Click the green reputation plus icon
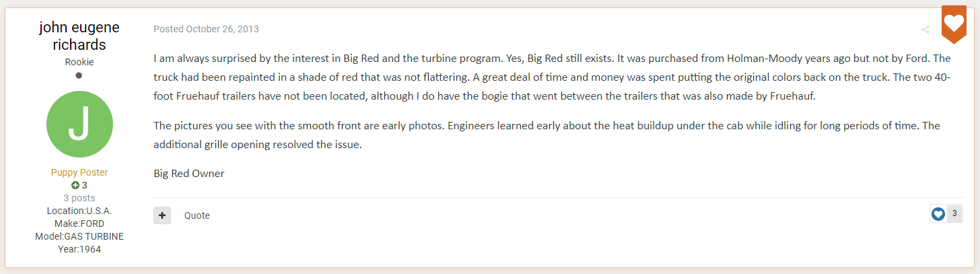Image resolution: width=980 pixels, height=274 pixels. coord(75,185)
